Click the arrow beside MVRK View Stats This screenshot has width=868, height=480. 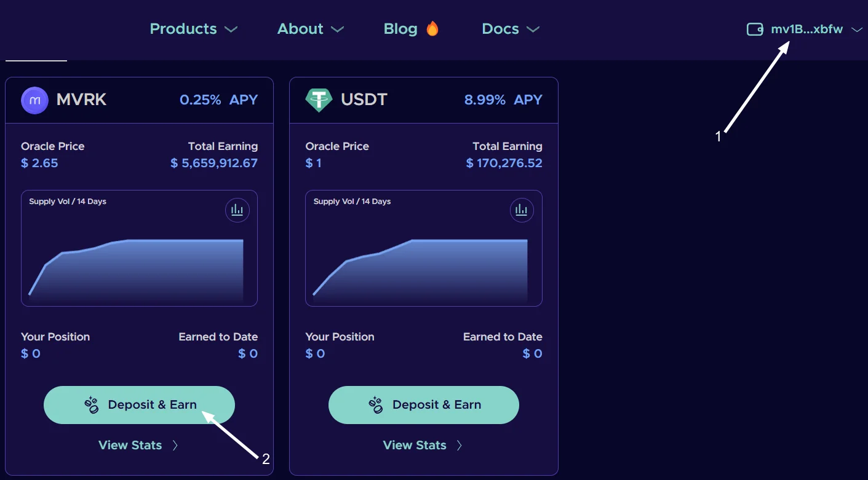[175, 446]
